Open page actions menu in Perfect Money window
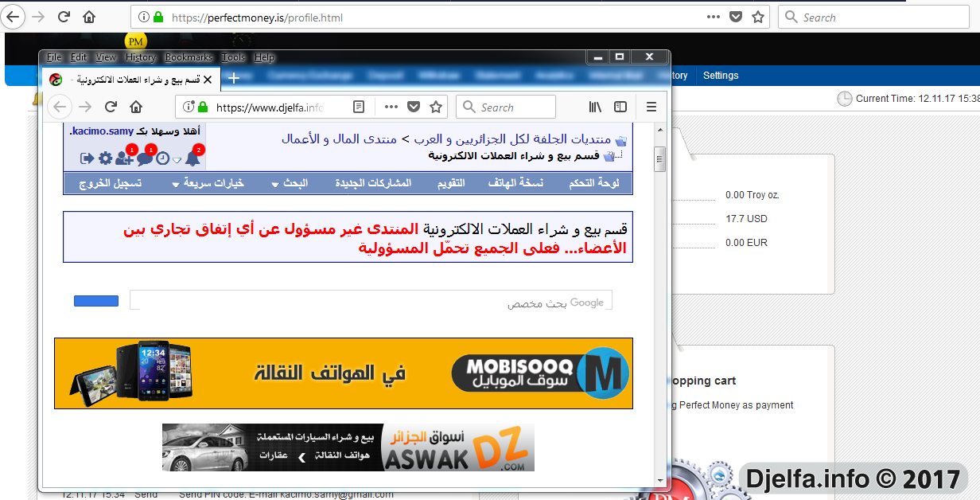Screen dimensions: 980x500 [714, 17]
